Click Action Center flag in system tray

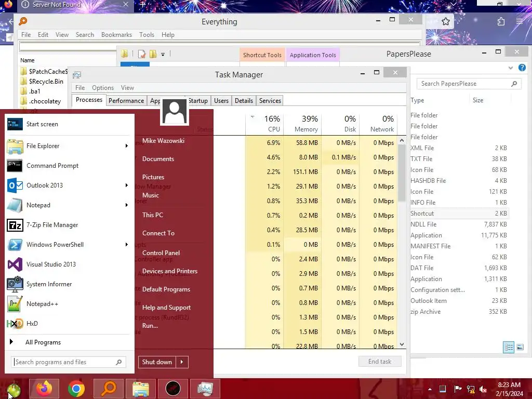tap(457, 389)
